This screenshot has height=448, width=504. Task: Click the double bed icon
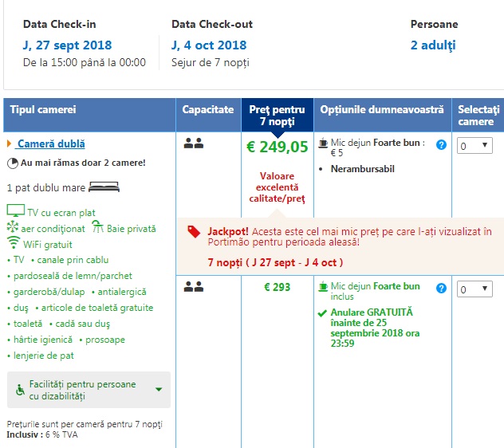pos(103,188)
